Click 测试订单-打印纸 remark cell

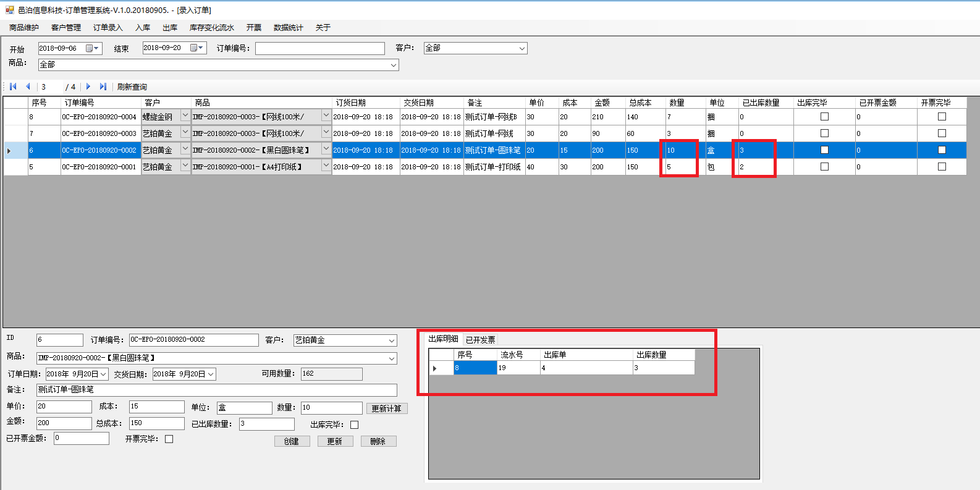point(494,167)
